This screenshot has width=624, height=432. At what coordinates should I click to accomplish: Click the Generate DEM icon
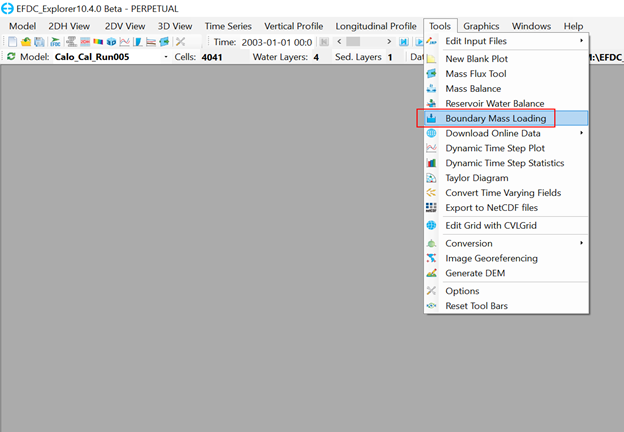[x=432, y=273]
